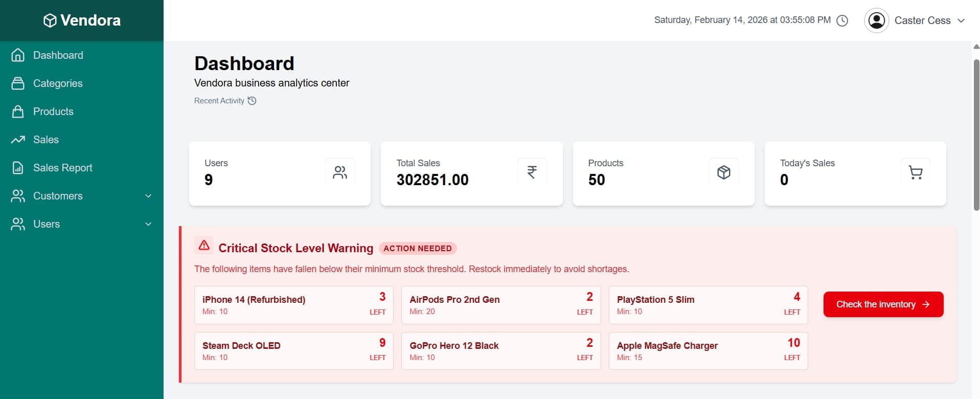The image size is (980, 399).
Task: Open the Recent Activity link
Action: (225, 101)
